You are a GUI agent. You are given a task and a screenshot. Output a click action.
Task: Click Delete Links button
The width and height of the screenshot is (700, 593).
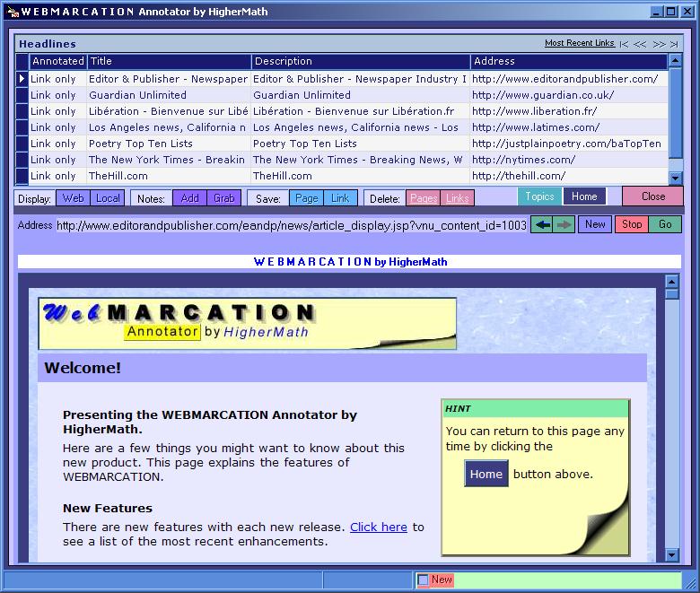[x=457, y=198]
